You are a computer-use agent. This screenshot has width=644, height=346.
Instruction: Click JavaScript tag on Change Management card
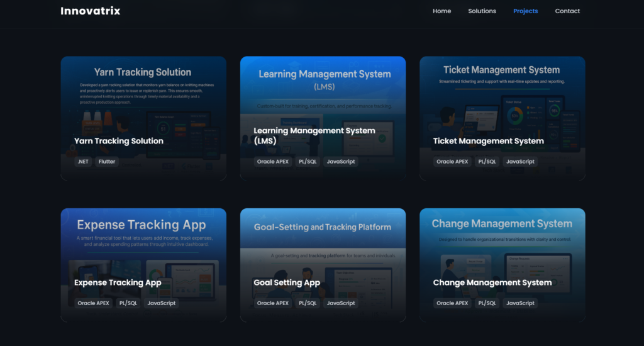[x=520, y=303]
